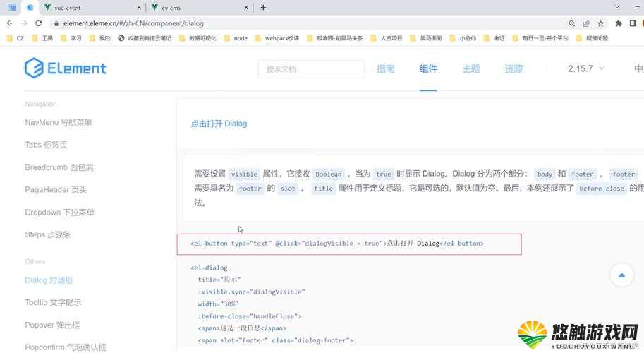Open the 学习 bookmark folder

(x=71, y=38)
